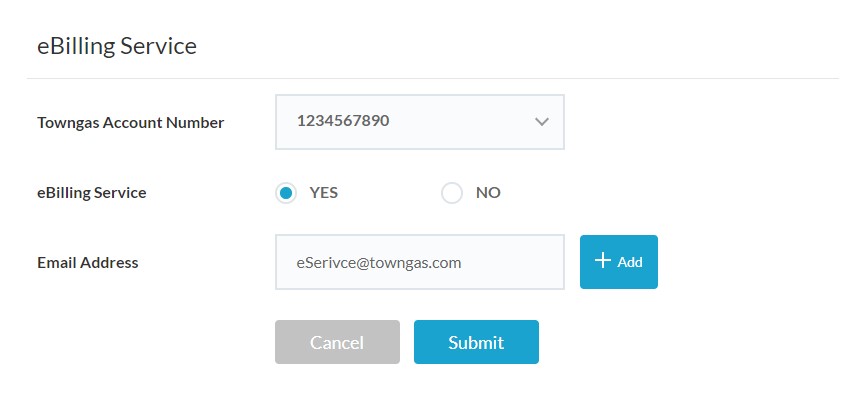
Task: Click the NO option label text
Action: click(488, 193)
